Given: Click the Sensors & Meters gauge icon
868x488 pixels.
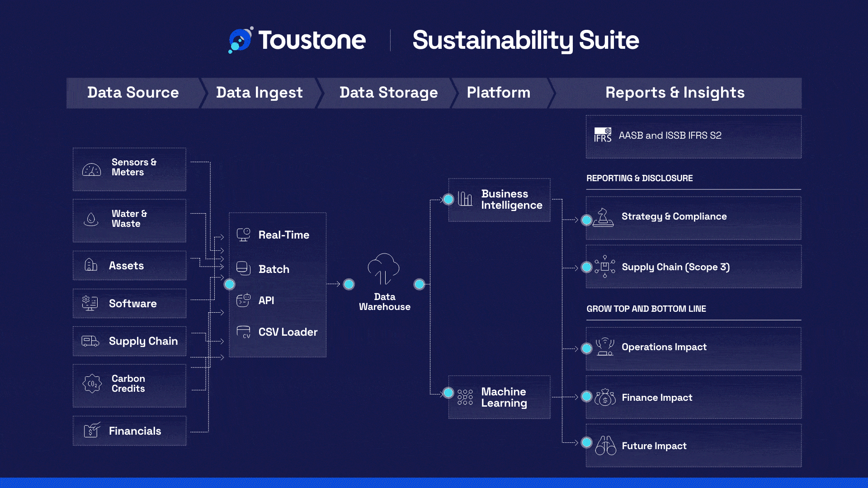Looking at the screenshot, I should 91,170.
